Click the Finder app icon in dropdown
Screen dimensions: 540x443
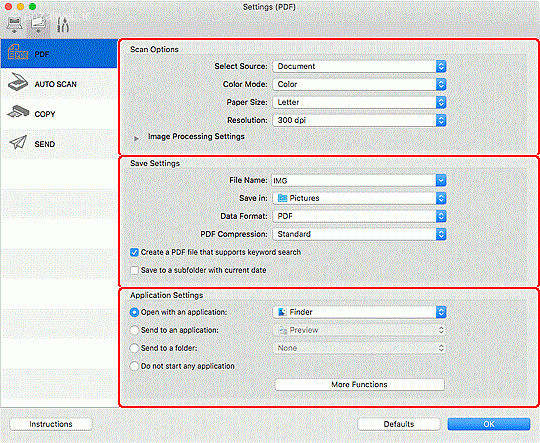(x=282, y=312)
